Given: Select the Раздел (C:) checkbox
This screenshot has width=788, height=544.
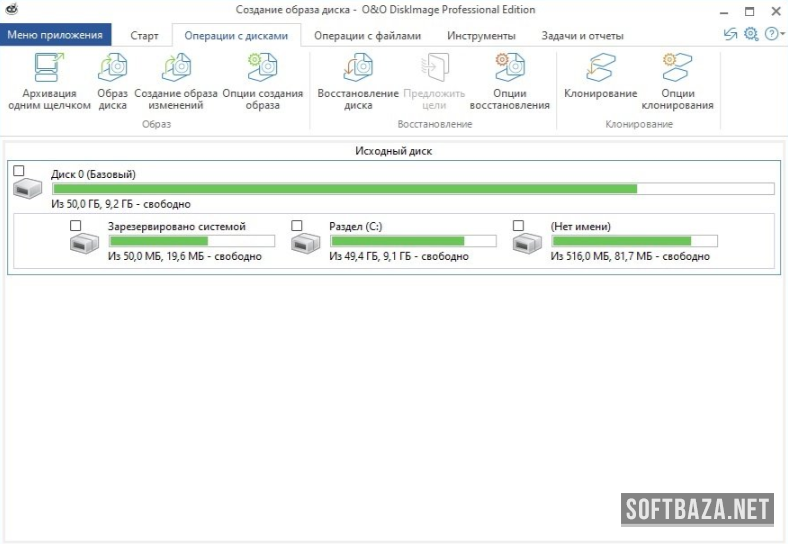Looking at the screenshot, I should pyautogui.click(x=297, y=226).
